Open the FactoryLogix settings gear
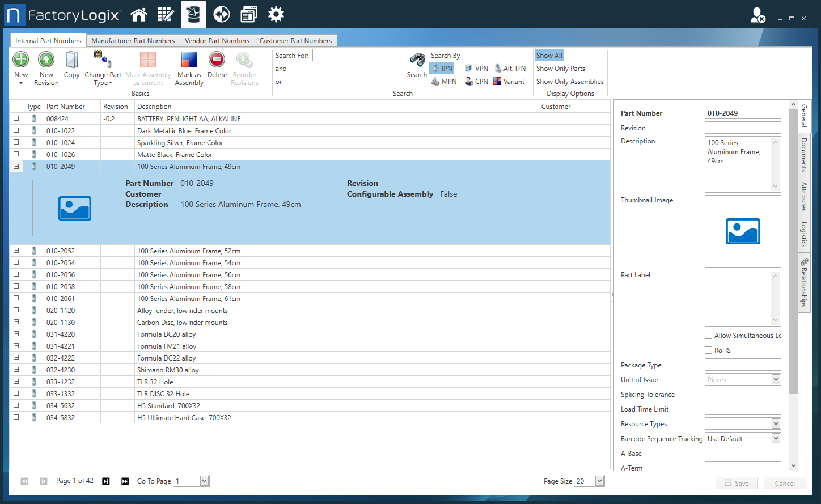 pyautogui.click(x=276, y=14)
